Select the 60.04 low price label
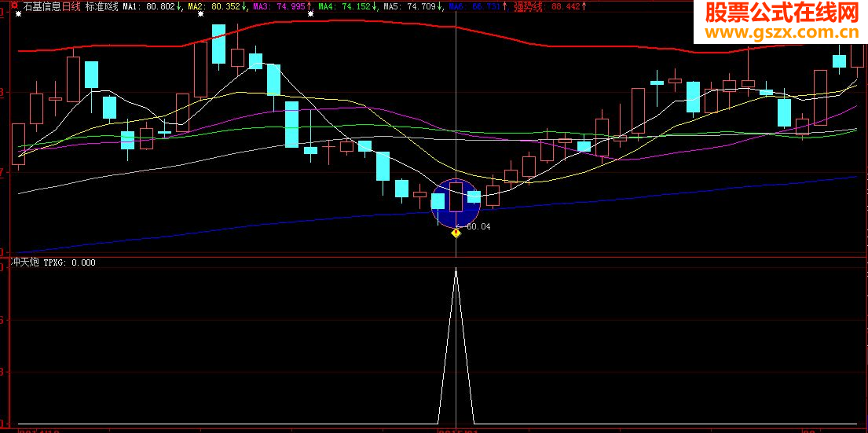The image size is (868, 433). pyautogui.click(x=479, y=226)
